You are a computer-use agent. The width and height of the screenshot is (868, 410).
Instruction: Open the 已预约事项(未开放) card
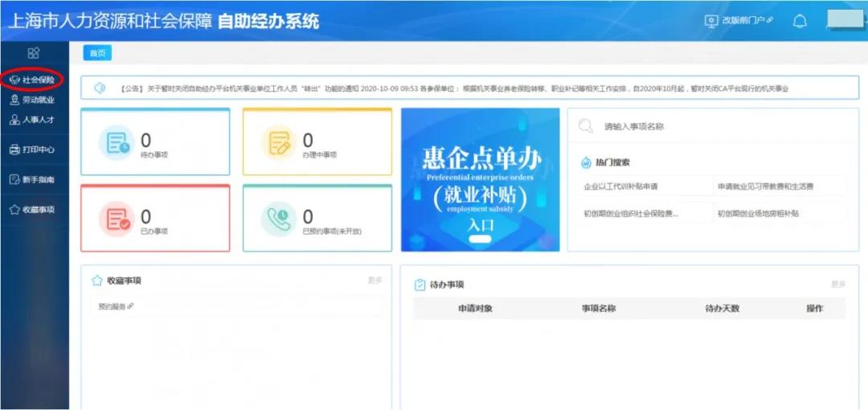317,219
